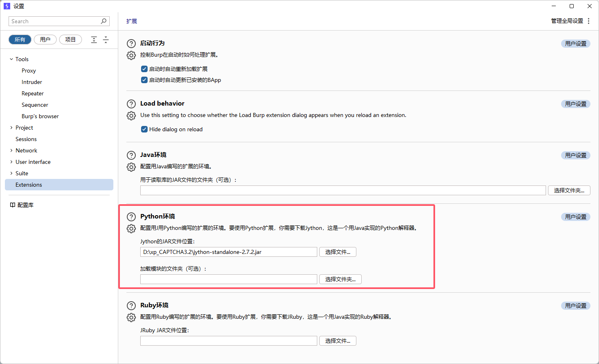Click 选择文件夹... for Java JAR folder
Image resolution: width=599 pixels, height=364 pixels.
pos(569,190)
